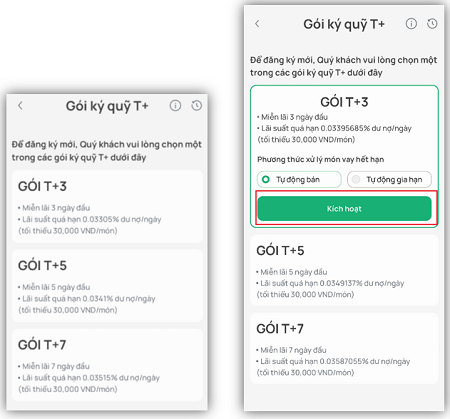This screenshot has width=450, height=419.
Task: Click 'Miễn lãi 7 ngày đầu' in right screen
Action: [x=293, y=350]
